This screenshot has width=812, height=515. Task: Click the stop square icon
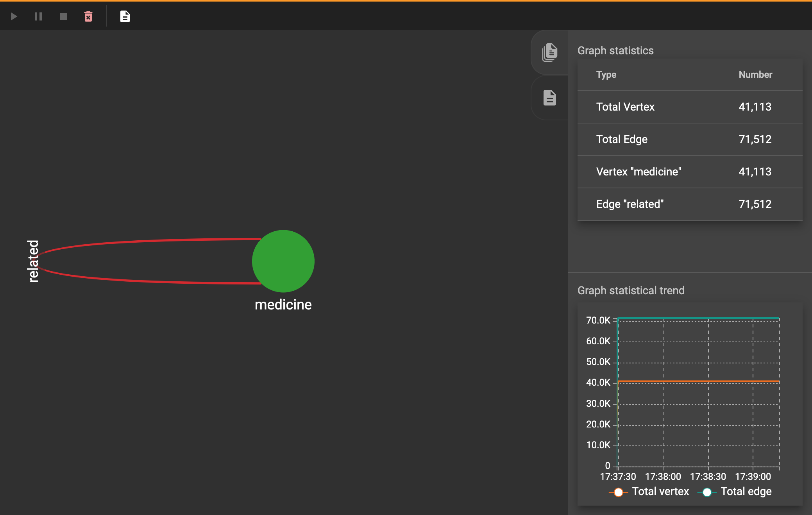pos(63,16)
